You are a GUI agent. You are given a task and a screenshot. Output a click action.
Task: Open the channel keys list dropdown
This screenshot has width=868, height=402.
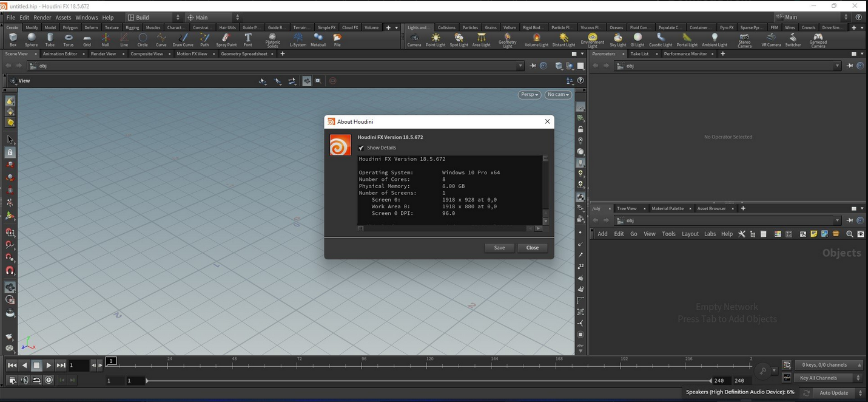829,365
